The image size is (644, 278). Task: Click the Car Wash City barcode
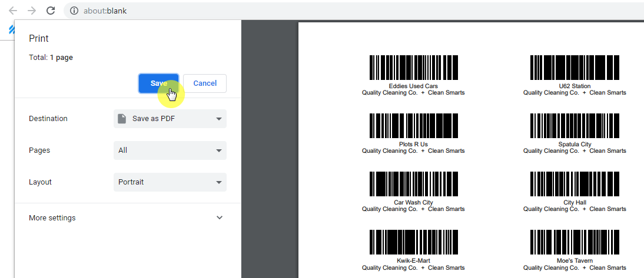pos(413,184)
